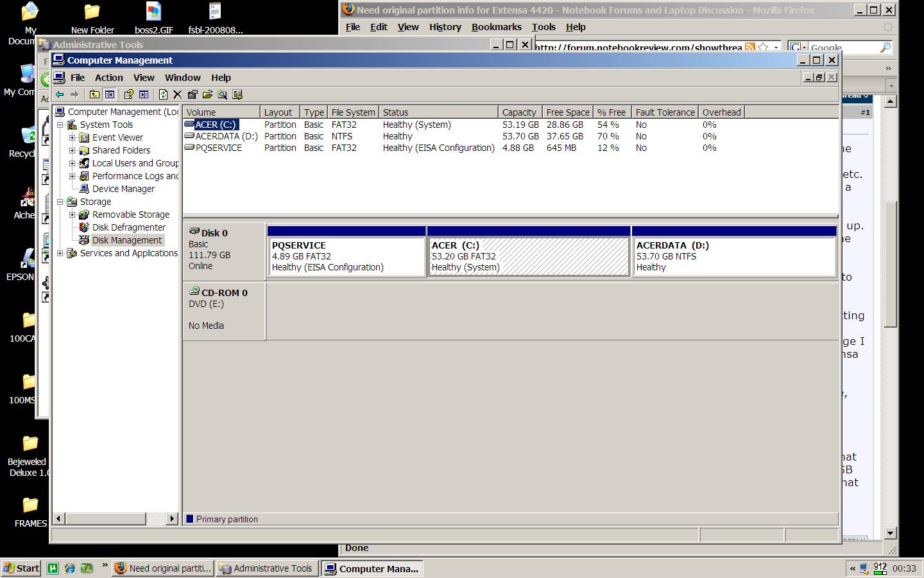The image size is (924, 578).
Task: Toggle Show/Hide Console Tree icon
Action: (110, 94)
